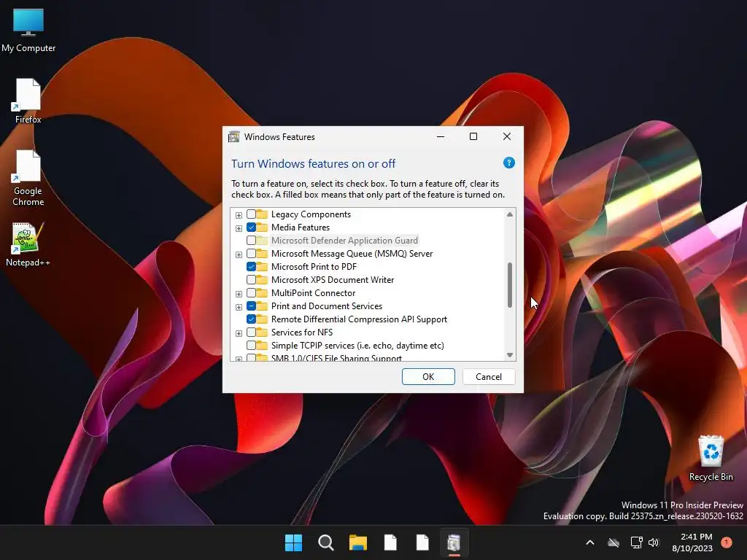
Task: Open taskbar Search magnifier icon
Action: pyautogui.click(x=326, y=542)
